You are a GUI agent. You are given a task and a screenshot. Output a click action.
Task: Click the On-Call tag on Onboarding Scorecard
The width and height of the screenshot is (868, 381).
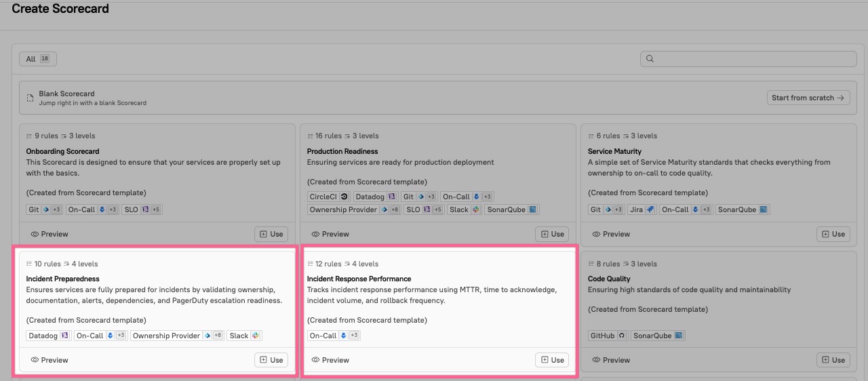click(x=92, y=209)
